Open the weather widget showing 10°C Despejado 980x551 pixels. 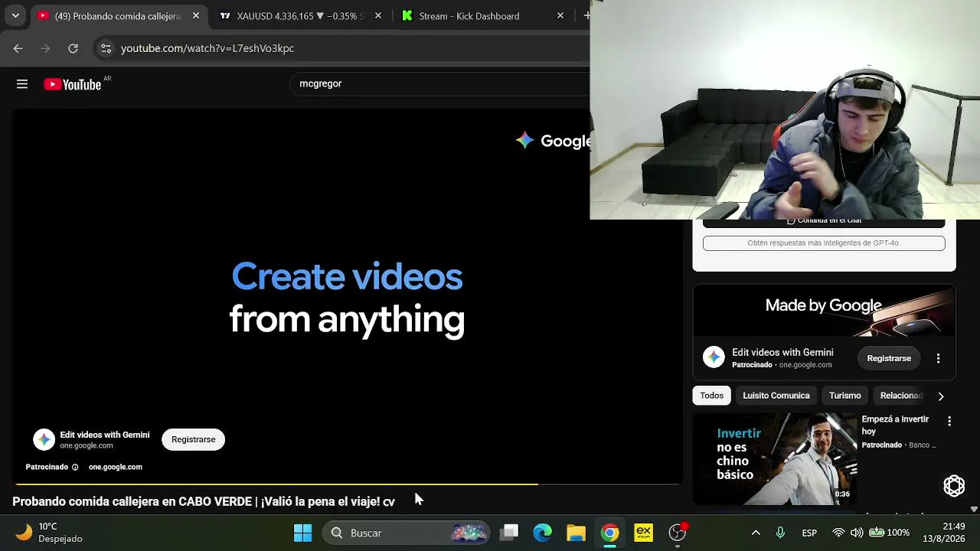point(50,533)
